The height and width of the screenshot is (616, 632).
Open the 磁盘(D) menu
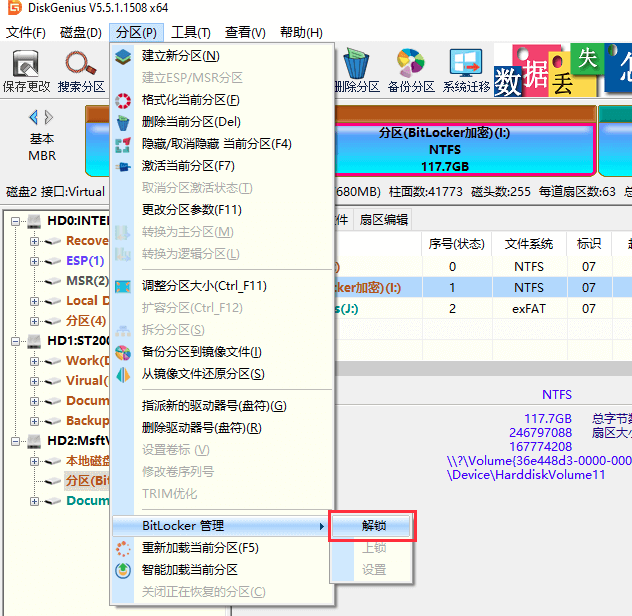[x=81, y=32]
